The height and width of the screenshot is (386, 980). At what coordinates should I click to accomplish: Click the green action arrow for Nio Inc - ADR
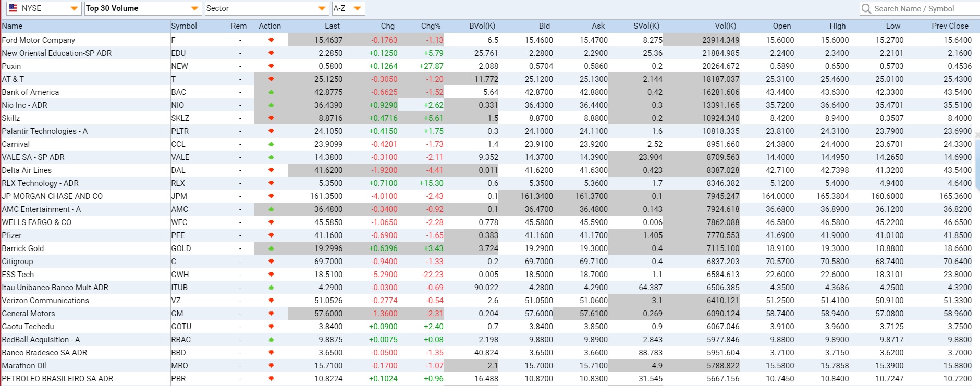[x=271, y=105]
